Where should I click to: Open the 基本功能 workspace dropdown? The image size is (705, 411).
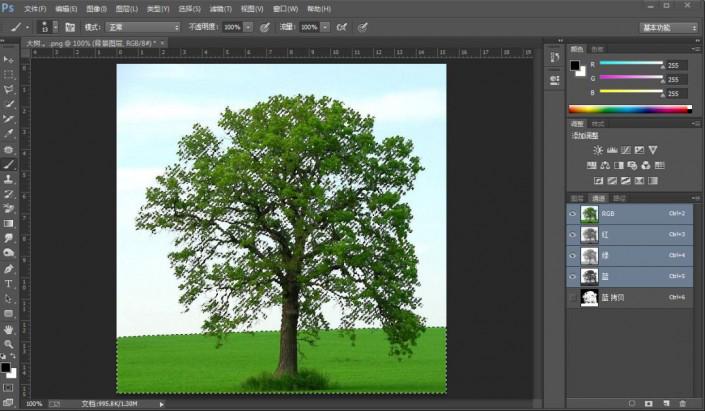click(x=669, y=27)
